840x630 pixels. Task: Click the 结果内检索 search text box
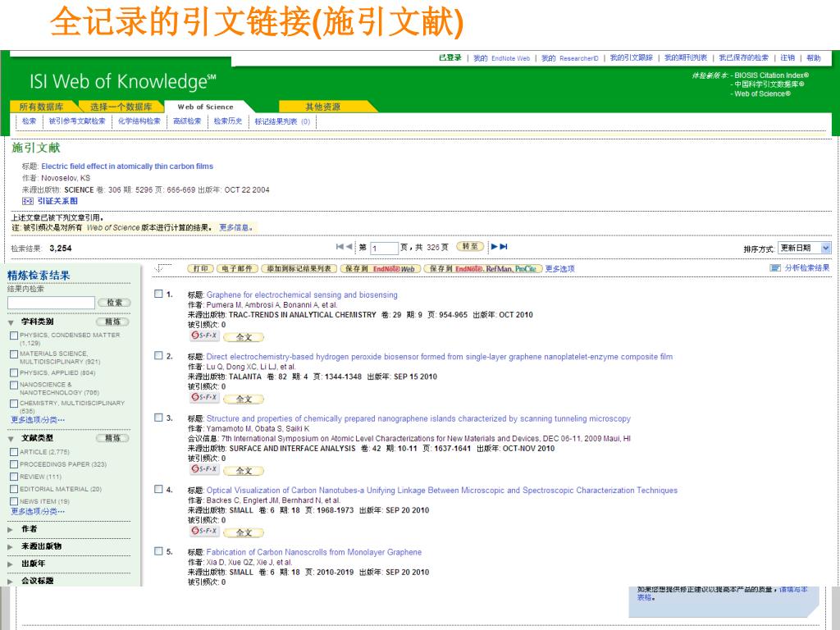[x=51, y=303]
